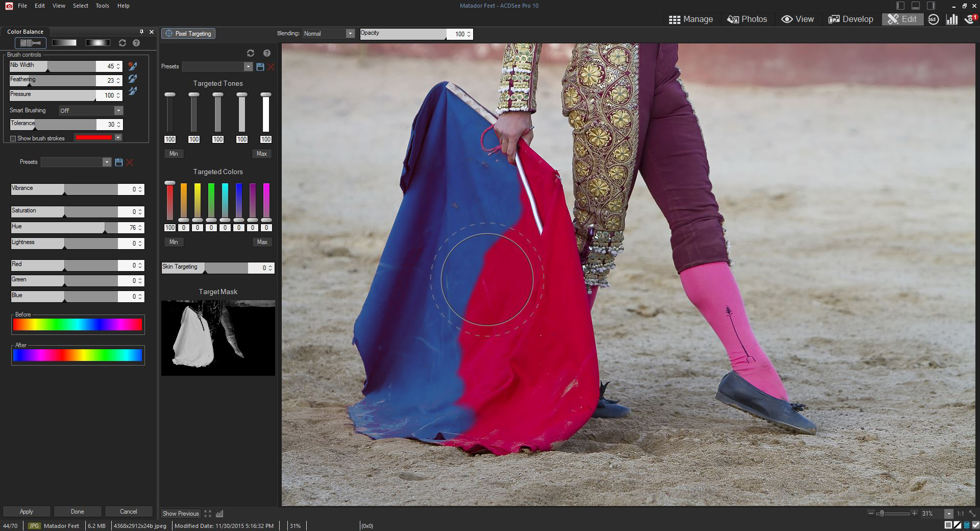Delete Pixel Targeting preset
Viewport: 980px width, 531px height.
tap(271, 67)
